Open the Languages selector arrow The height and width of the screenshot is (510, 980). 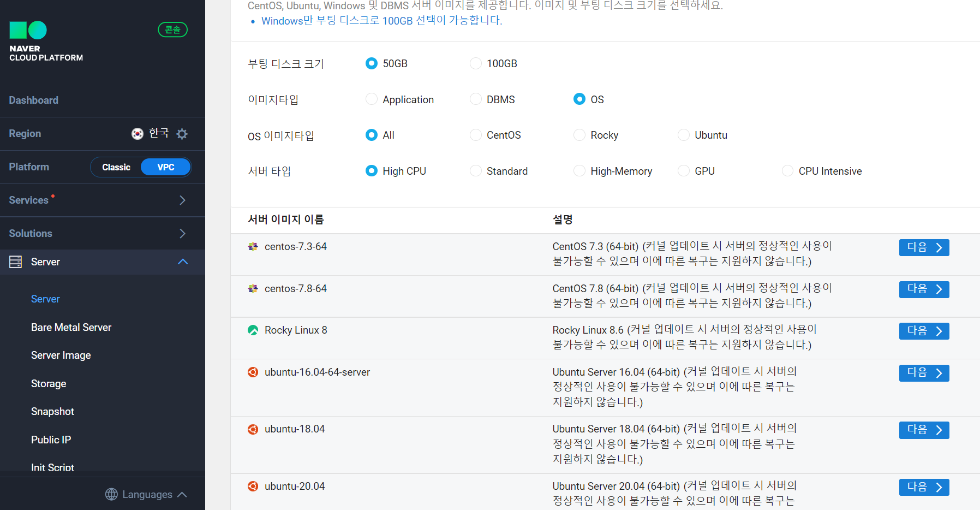(182, 495)
